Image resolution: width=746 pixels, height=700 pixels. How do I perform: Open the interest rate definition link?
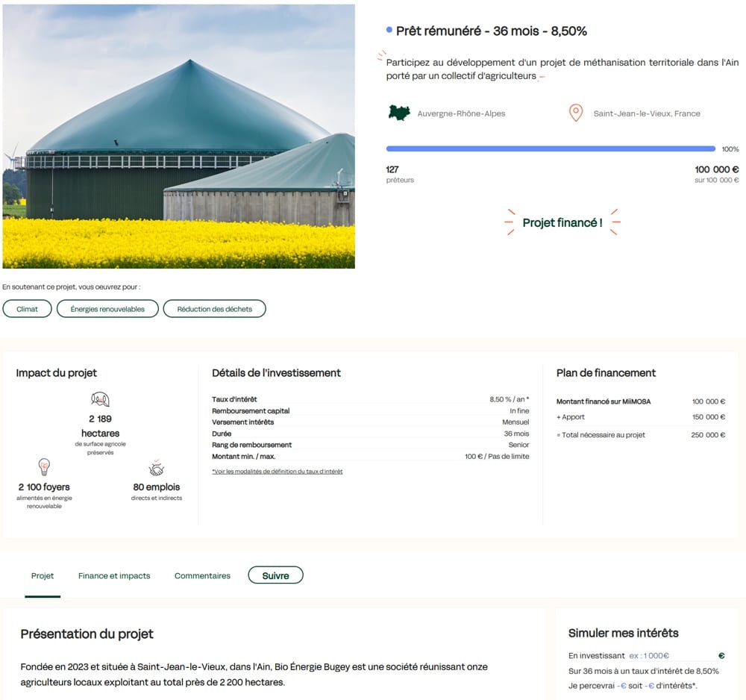pos(276,471)
